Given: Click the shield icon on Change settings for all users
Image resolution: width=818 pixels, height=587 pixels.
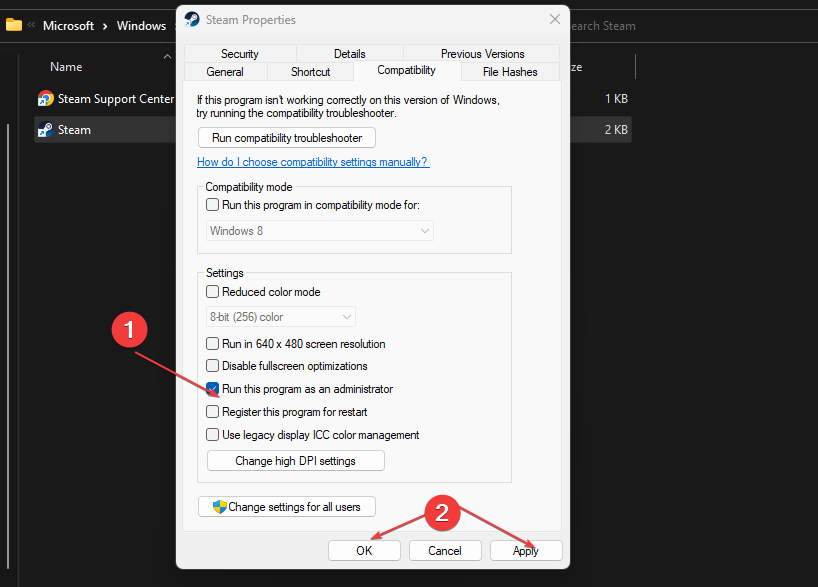Looking at the screenshot, I should [x=220, y=507].
